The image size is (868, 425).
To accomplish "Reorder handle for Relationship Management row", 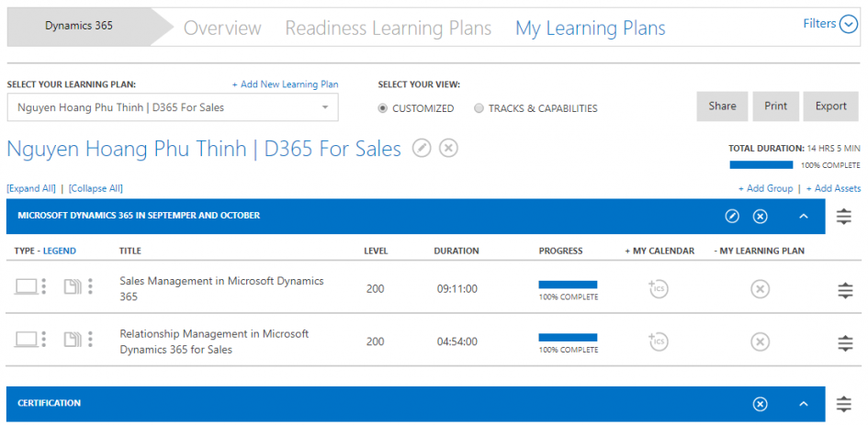I will point(845,343).
